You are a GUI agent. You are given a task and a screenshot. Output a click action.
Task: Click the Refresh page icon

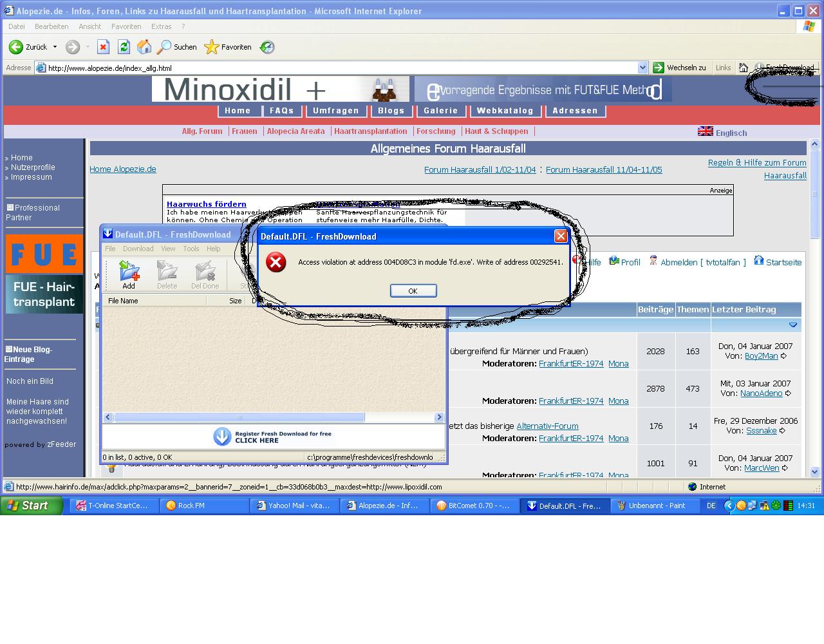point(124,47)
